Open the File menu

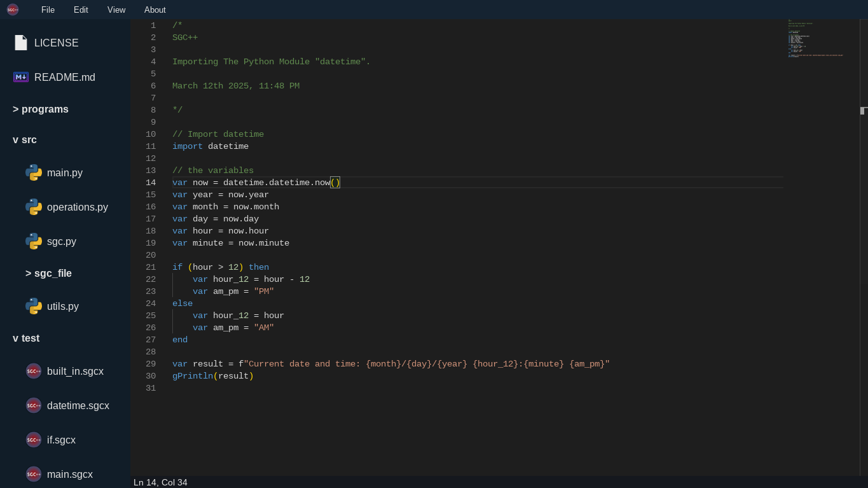[x=48, y=10]
